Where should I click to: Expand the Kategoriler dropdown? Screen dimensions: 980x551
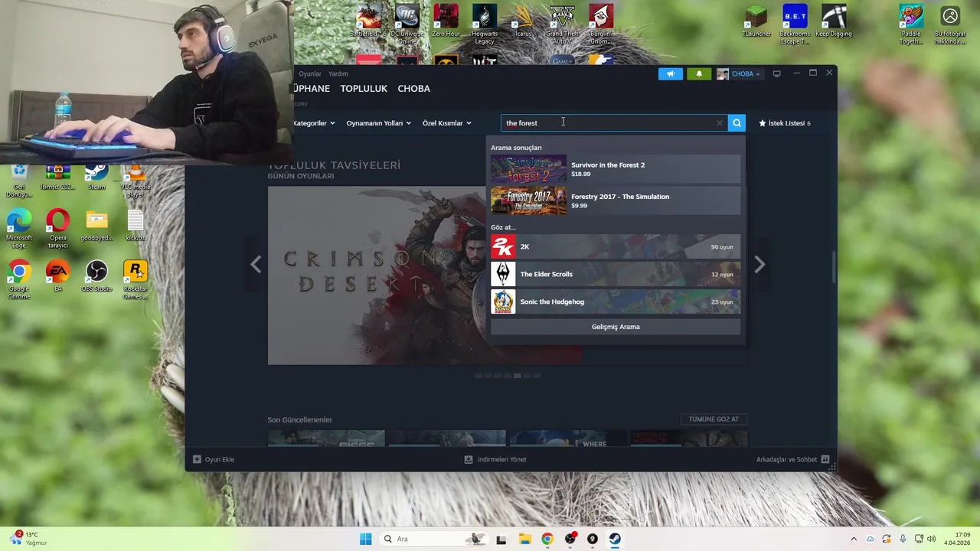coord(314,122)
